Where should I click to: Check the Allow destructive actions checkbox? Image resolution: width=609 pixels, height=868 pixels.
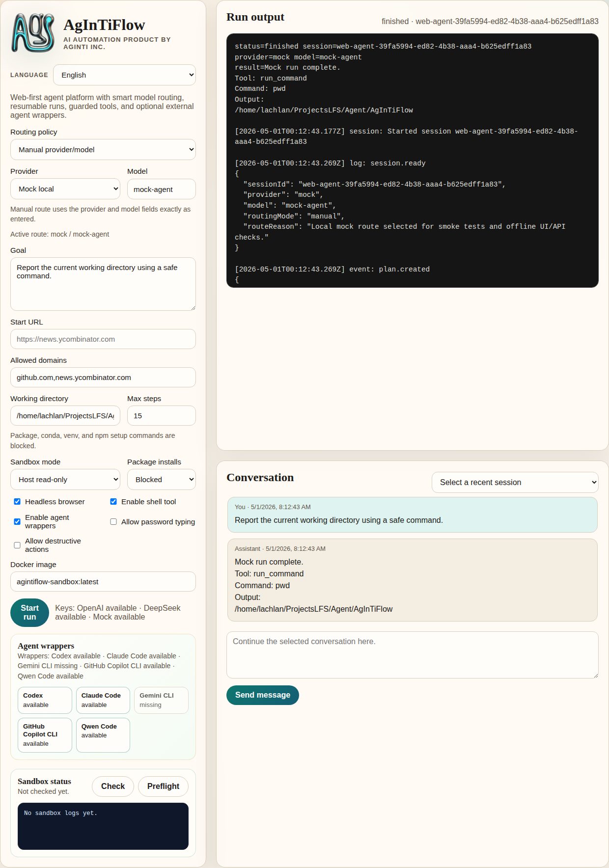click(x=17, y=545)
